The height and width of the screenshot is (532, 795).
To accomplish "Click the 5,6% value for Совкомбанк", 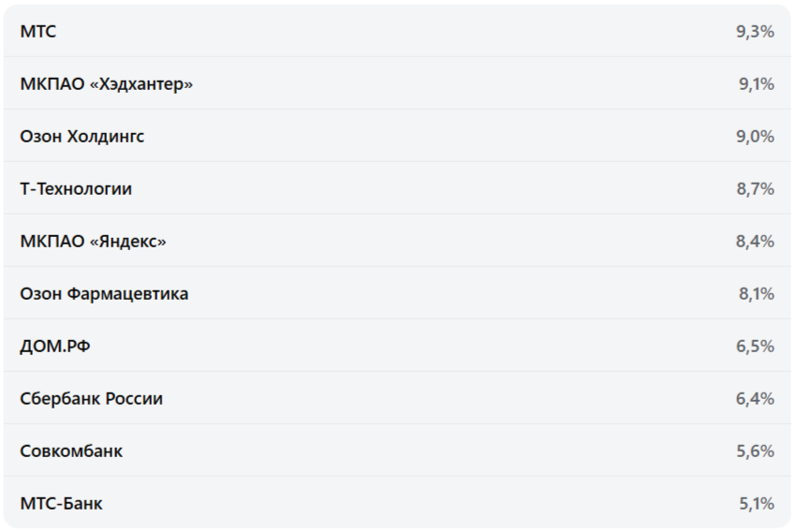I will [755, 451].
